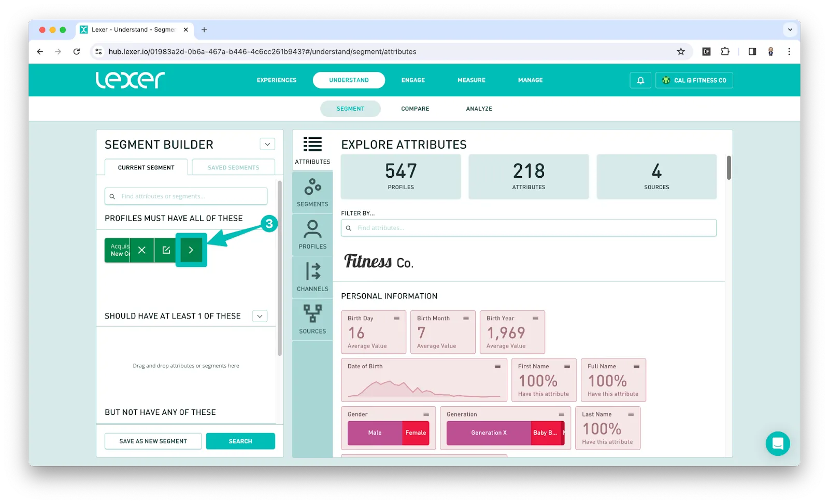Open Gender tile menu

tap(426, 414)
